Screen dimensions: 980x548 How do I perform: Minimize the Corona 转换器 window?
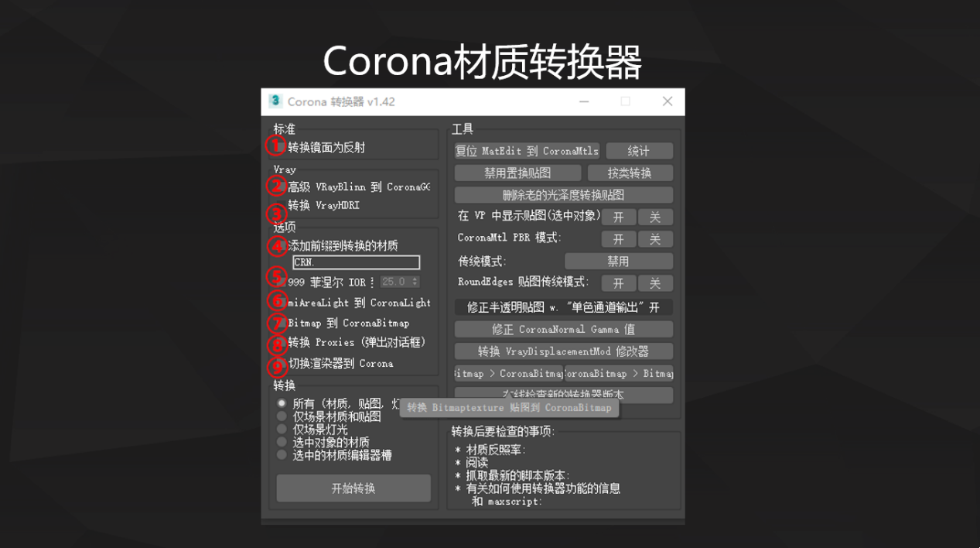[x=584, y=101]
